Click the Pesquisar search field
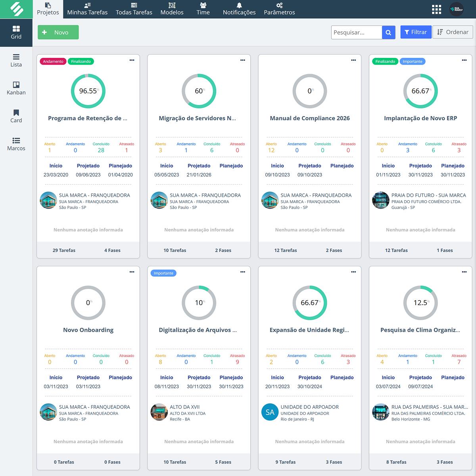The width and height of the screenshot is (476, 476). click(x=356, y=33)
